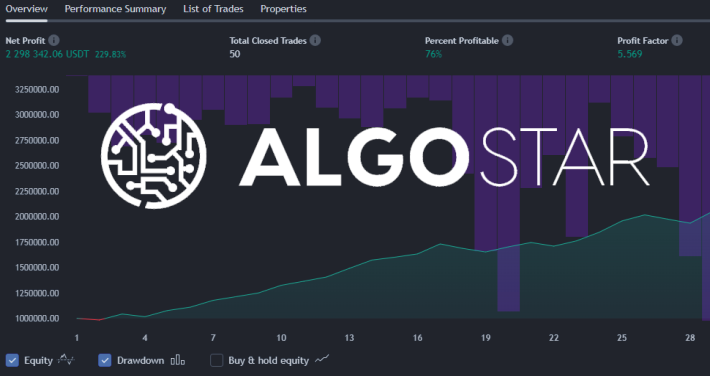Open the Properties tab
The width and height of the screenshot is (710, 376).
[283, 9]
